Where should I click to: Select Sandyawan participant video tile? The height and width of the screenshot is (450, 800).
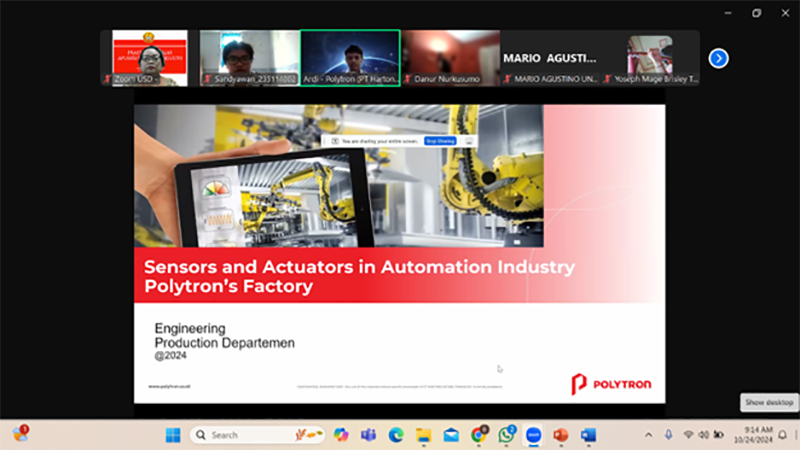[x=249, y=58]
